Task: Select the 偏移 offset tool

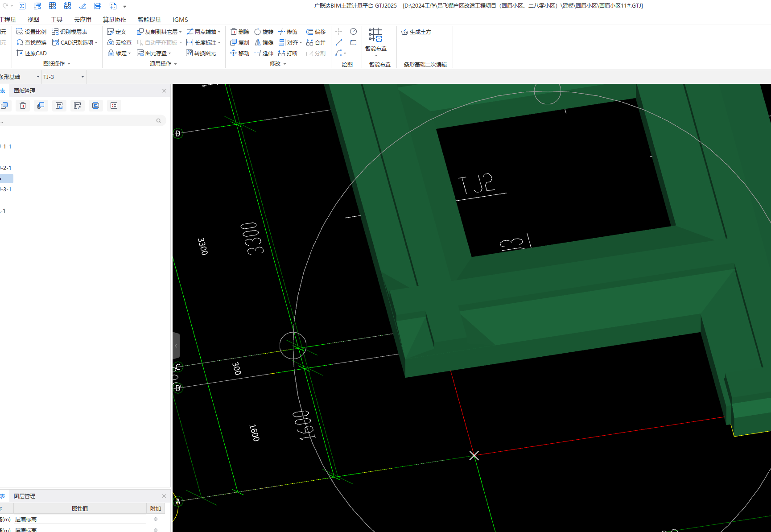Action: (x=316, y=32)
